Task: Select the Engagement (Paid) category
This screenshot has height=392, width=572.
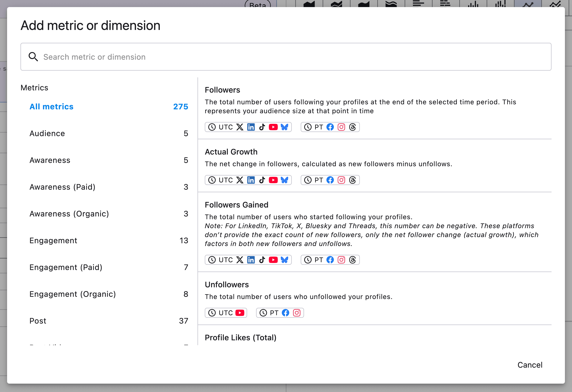Action: 109,267
